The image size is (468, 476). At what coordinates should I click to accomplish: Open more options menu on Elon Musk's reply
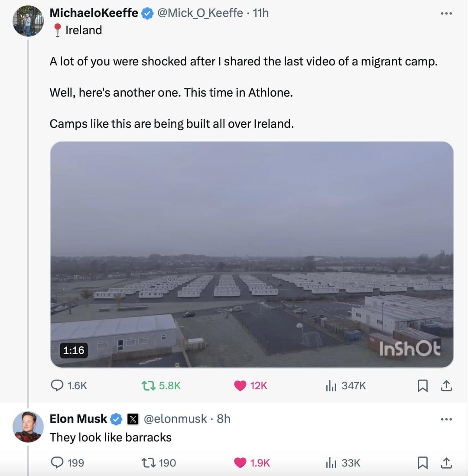(446, 419)
